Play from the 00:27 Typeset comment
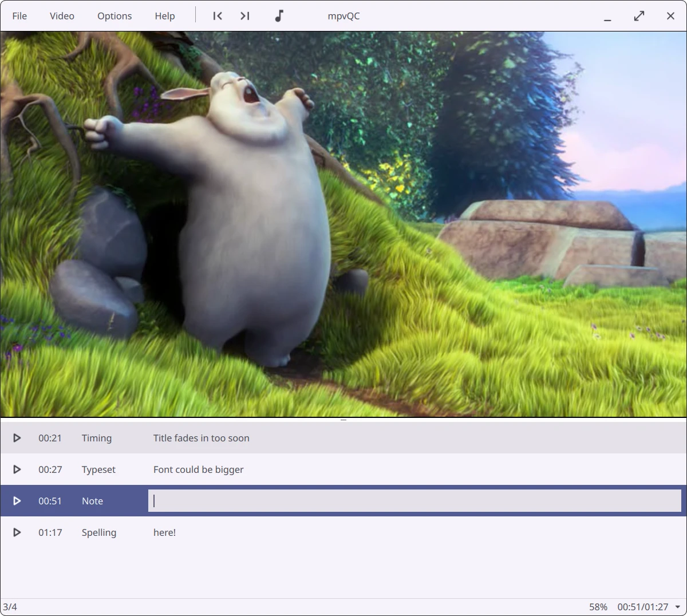 click(17, 469)
